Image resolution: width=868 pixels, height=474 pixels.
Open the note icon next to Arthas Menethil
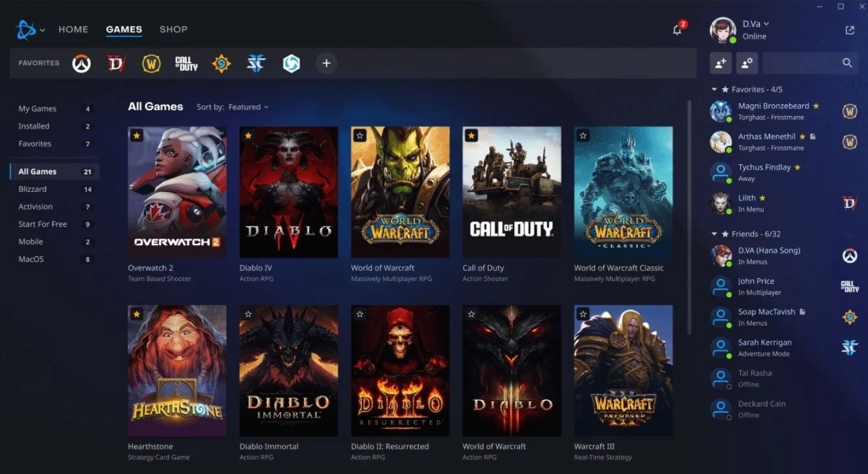tap(813, 137)
